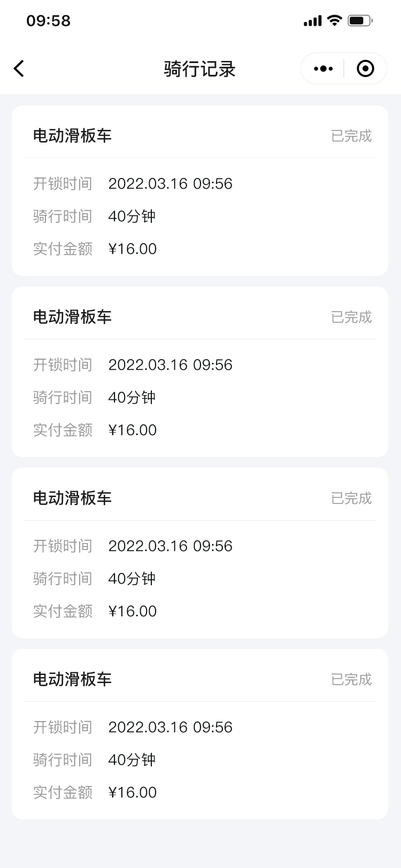Screen dimensions: 401x868
Task: Tap the back arrow icon
Action: click(x=19, y=68)
